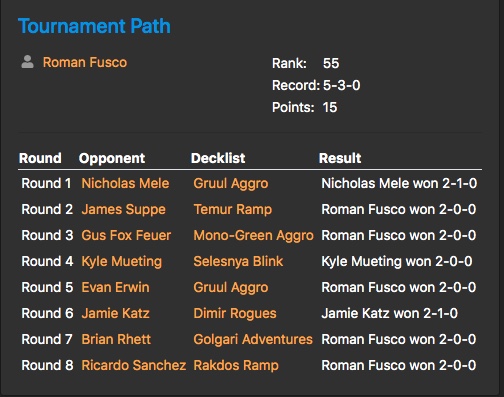The image size is (504, 397).
Task: Open James Suppe opponent link
Action: pyautogui.click(x=124, y=210)
